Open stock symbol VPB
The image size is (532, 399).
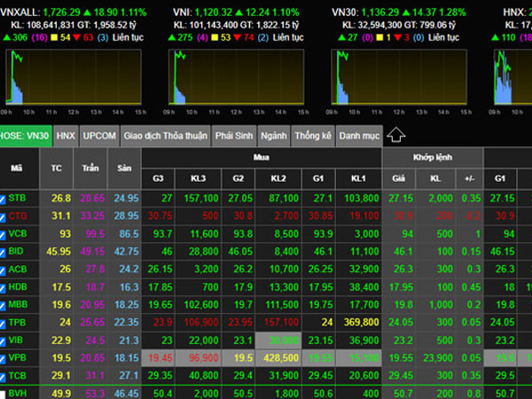coord(18,357)
